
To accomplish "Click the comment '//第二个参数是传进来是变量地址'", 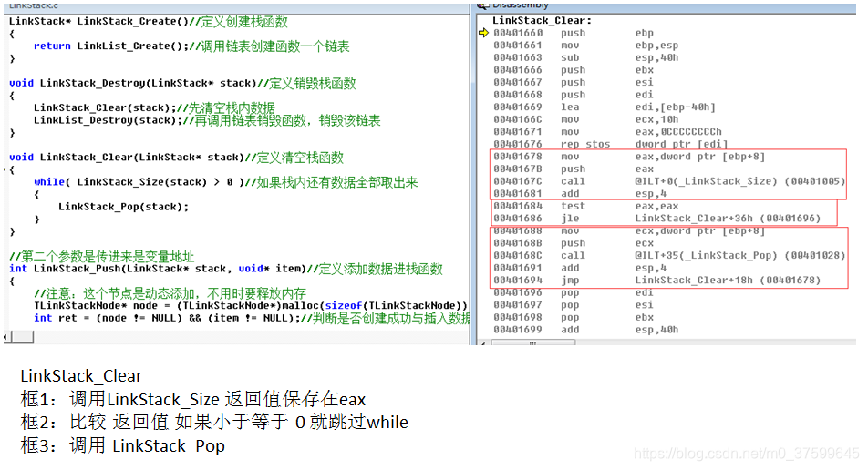I will pyautogui.click(x=102, y=256).
